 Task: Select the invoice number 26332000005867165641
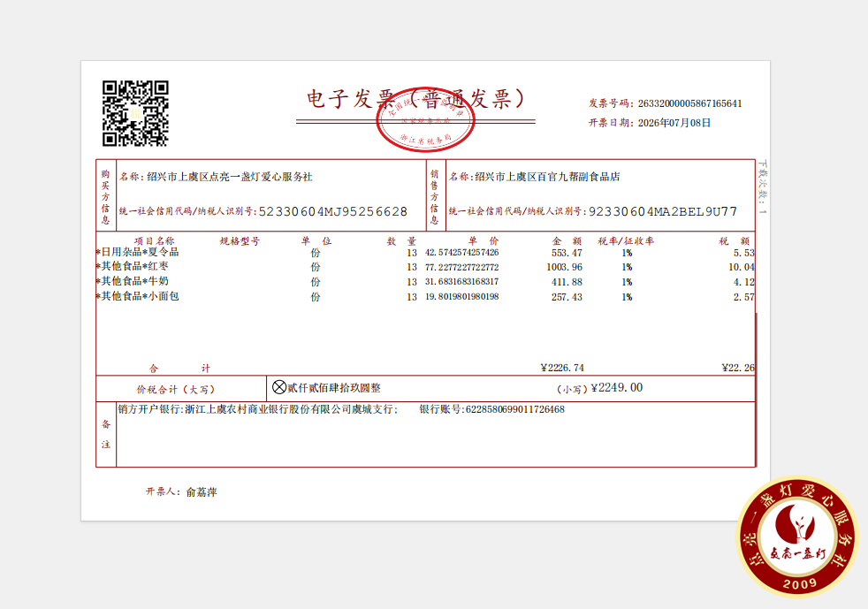point(689,103)
